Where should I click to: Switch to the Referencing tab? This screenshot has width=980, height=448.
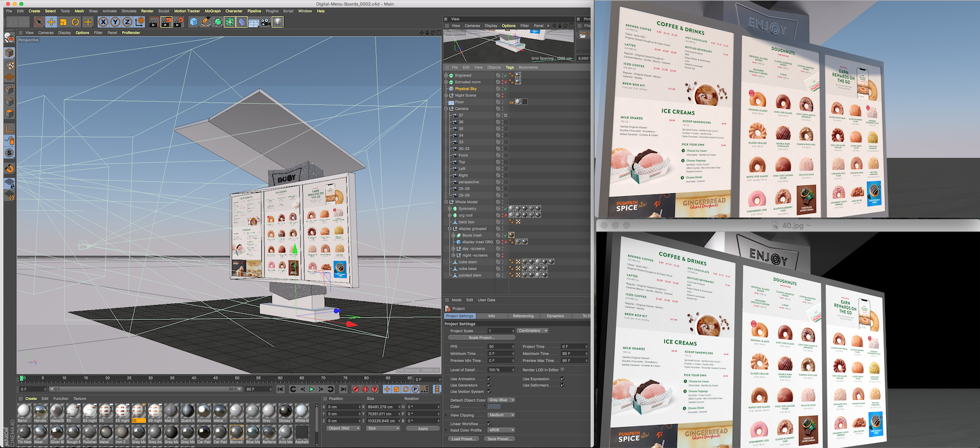523,316
